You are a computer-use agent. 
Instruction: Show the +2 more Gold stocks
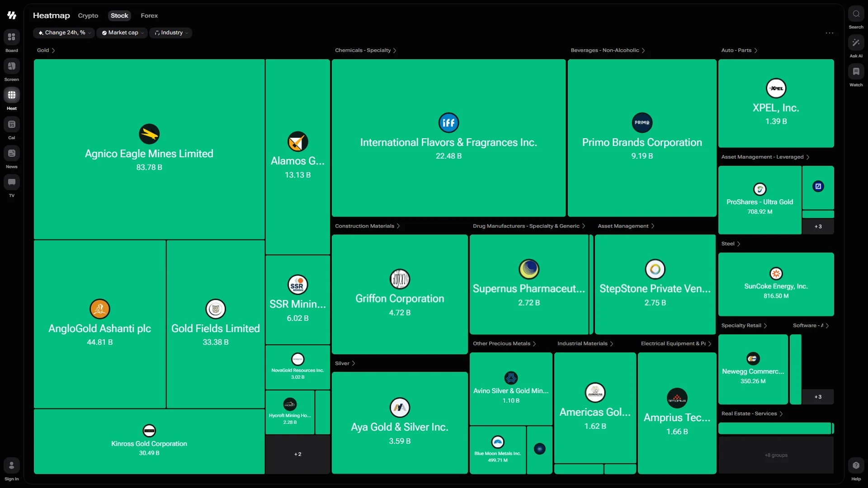coord(298,455)
